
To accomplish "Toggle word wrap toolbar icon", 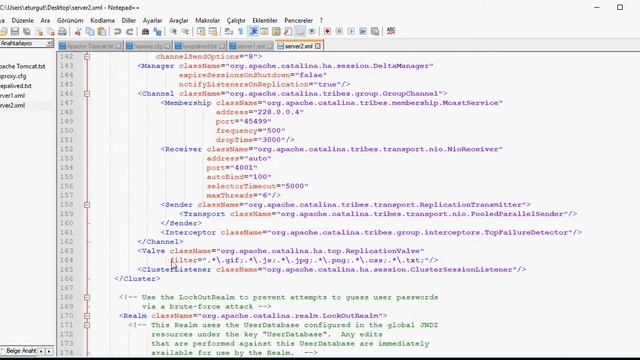I will (229, 31).
